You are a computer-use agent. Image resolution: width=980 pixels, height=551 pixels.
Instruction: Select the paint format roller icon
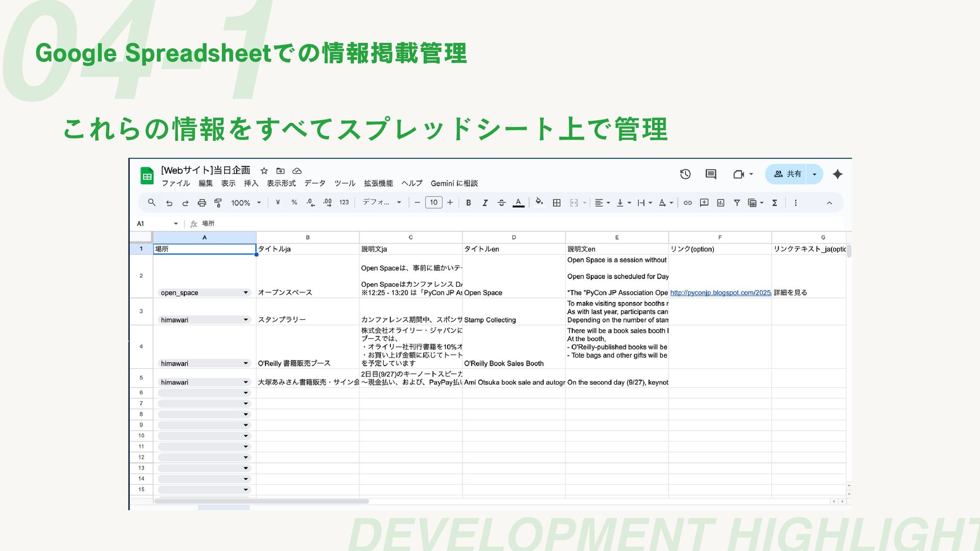218,203
